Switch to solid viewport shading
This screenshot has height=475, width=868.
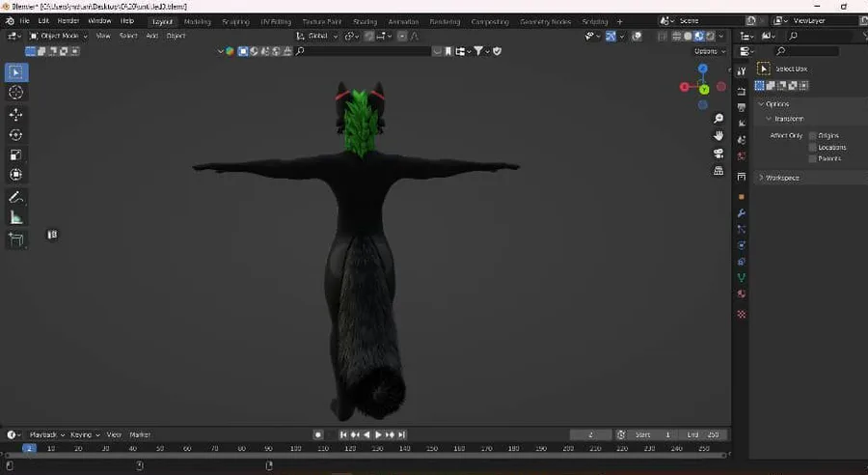[688, 36]
